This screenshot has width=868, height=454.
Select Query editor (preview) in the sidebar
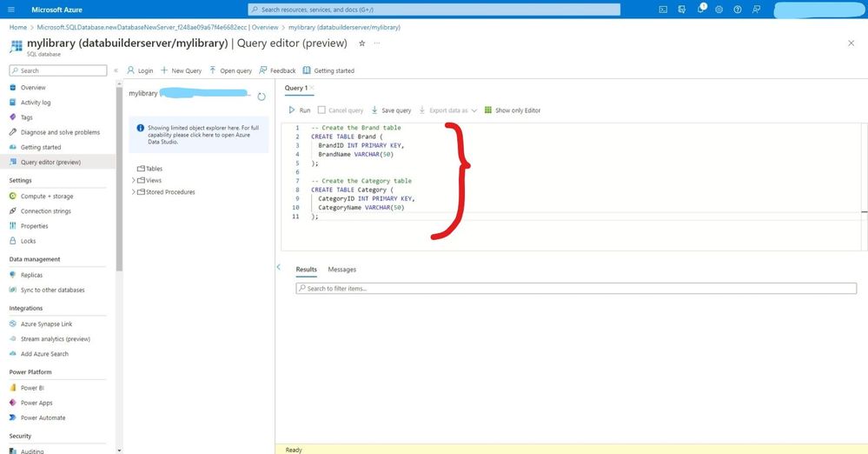coord(50,163)
